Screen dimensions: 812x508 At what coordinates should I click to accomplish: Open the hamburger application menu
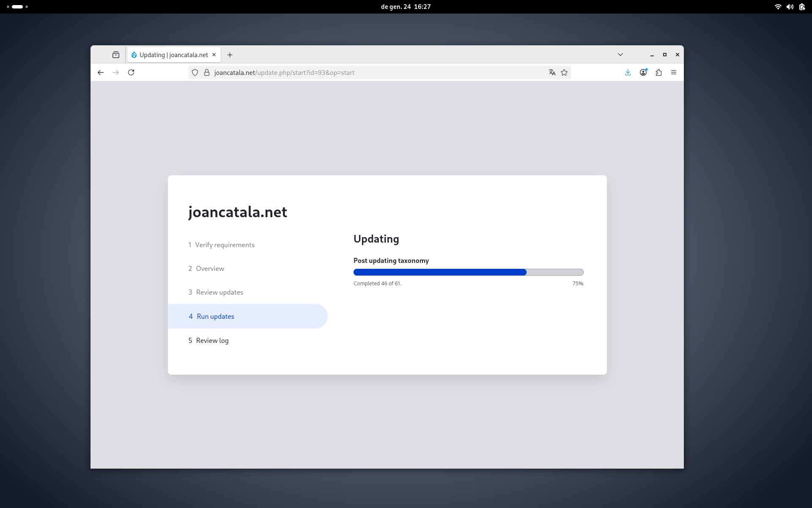674,72
